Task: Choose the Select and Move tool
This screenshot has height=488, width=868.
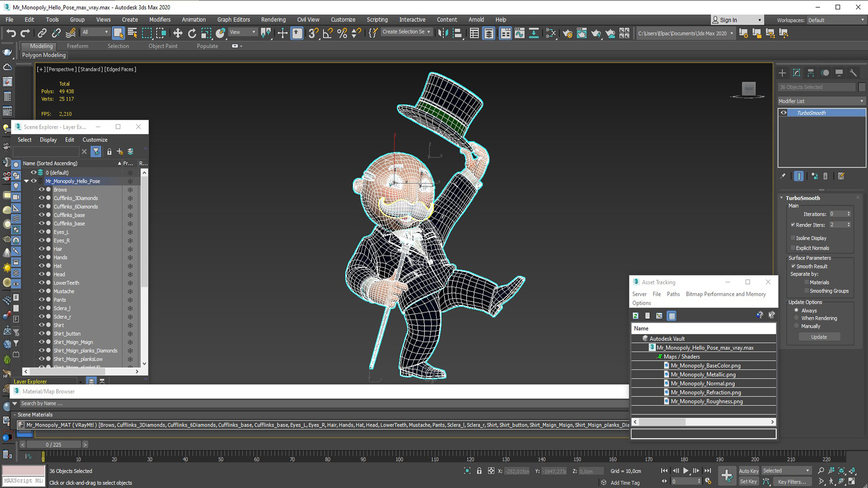Action: point(178,33)
